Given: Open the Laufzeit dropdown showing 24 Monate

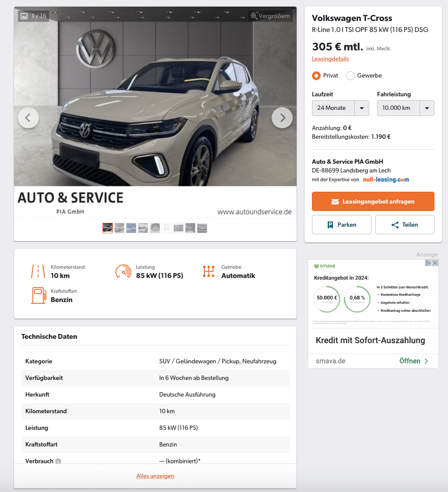Looking at the screenshot, I should pyautogui.click(x=340, y=108).
